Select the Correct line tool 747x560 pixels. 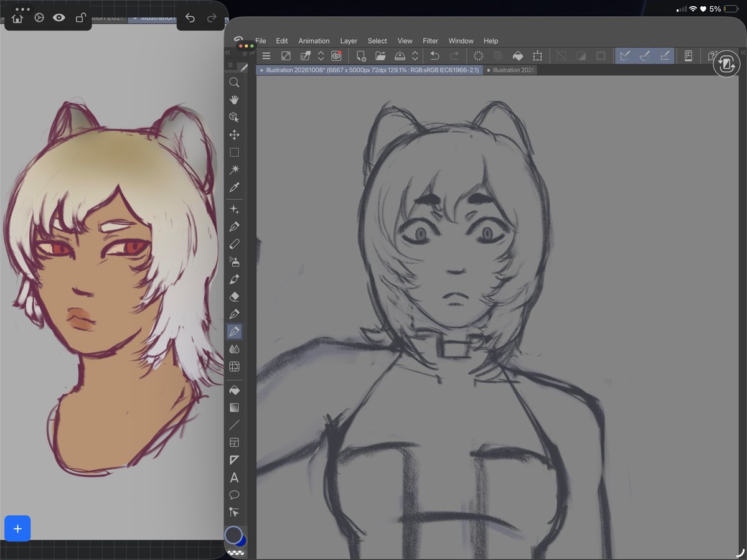click(x=234, y=513)
